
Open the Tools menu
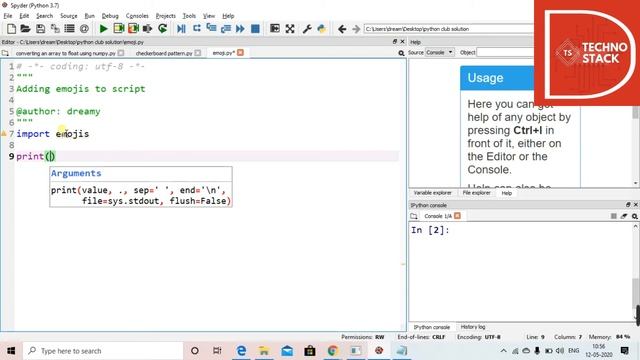coord(189,16)
